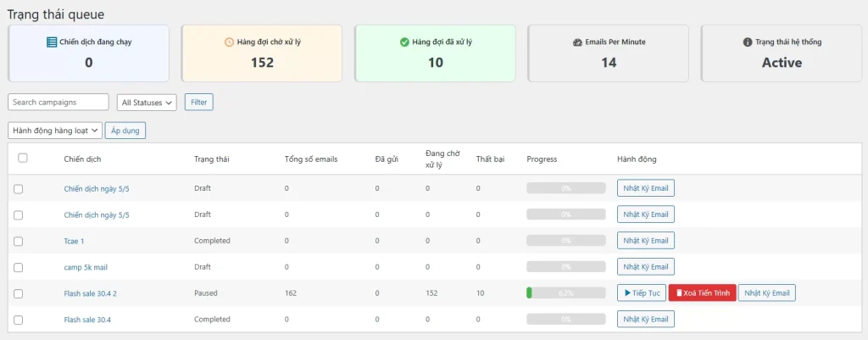Click the Áp dụng button

coord(128,131)
